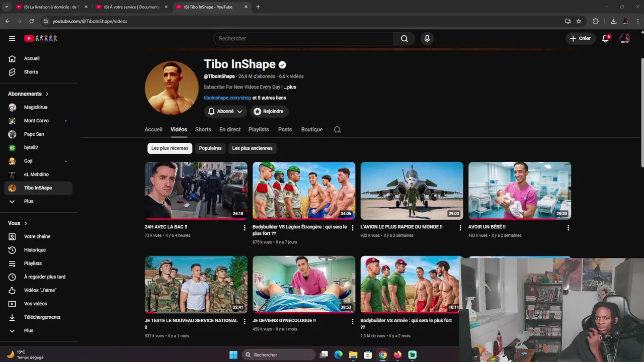The image size is (644, 362).
Task: Open the AVOIR UN BÉBÉ !! video title
Action: (x=487, y=227)
